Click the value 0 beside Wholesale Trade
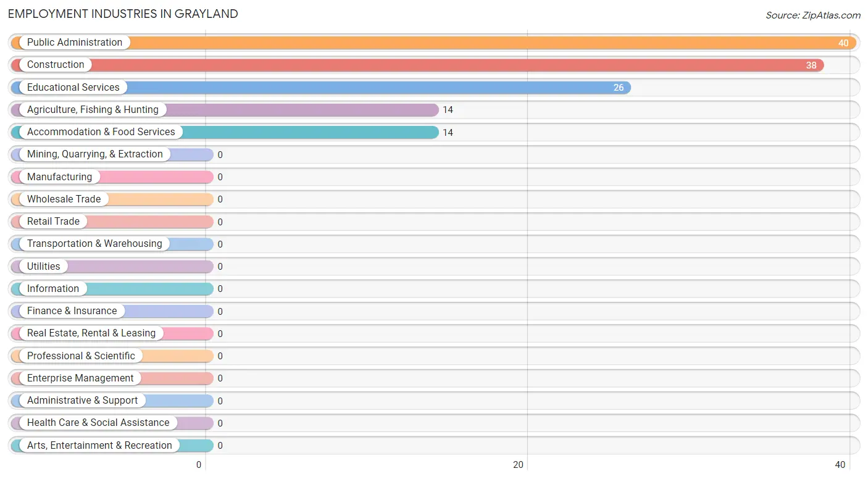Viewport: 868px width, 479px height. (x=220, y=199)
